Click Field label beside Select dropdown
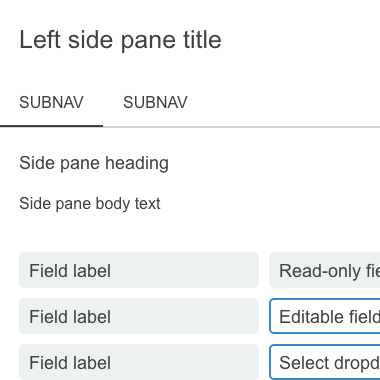Screen dimensions: 380x380 [139, 362]
